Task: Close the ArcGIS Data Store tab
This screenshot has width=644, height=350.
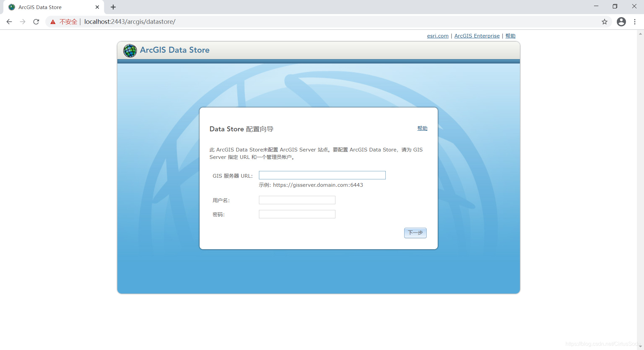Action: tap(97, 7)
